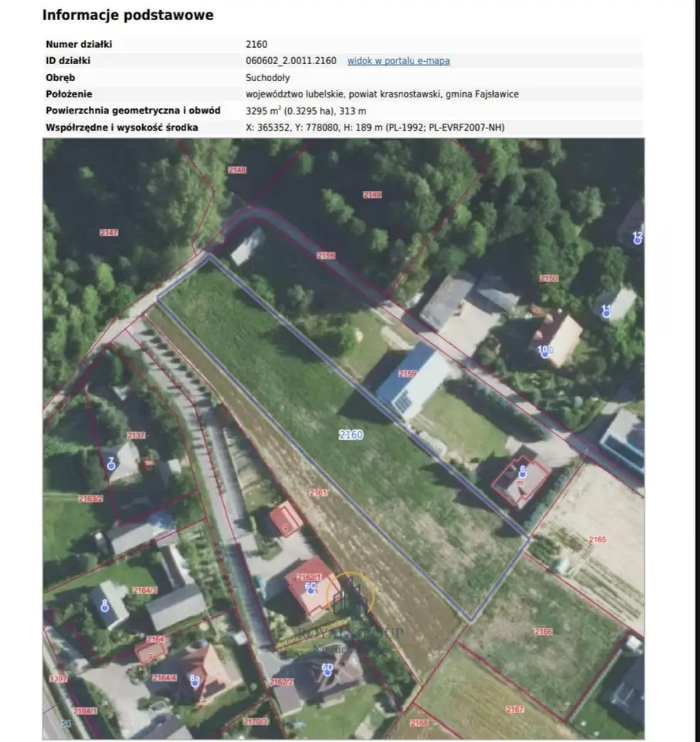
Task: Click 'Współrzędne i wysokość środka' label
Action: tap(122, 128)
